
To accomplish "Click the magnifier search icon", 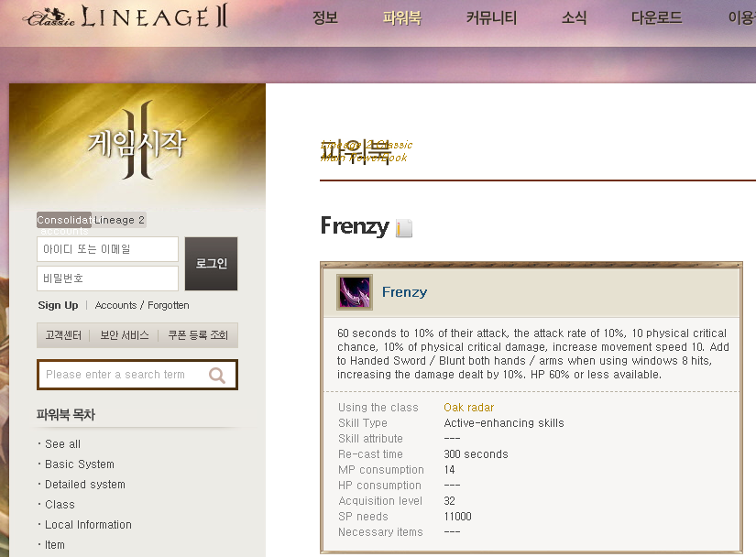I will coord(217,375).
